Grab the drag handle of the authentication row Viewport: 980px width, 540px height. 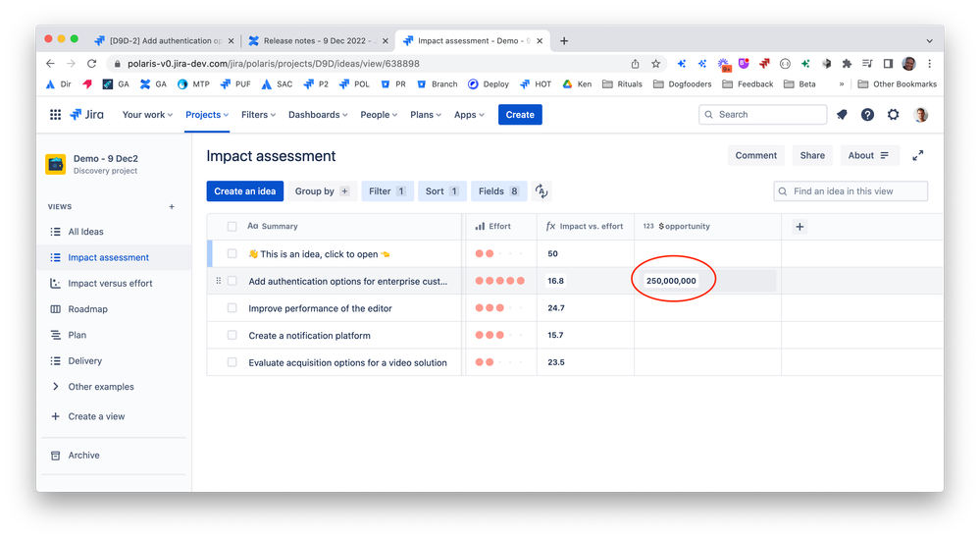coord(218,281)
